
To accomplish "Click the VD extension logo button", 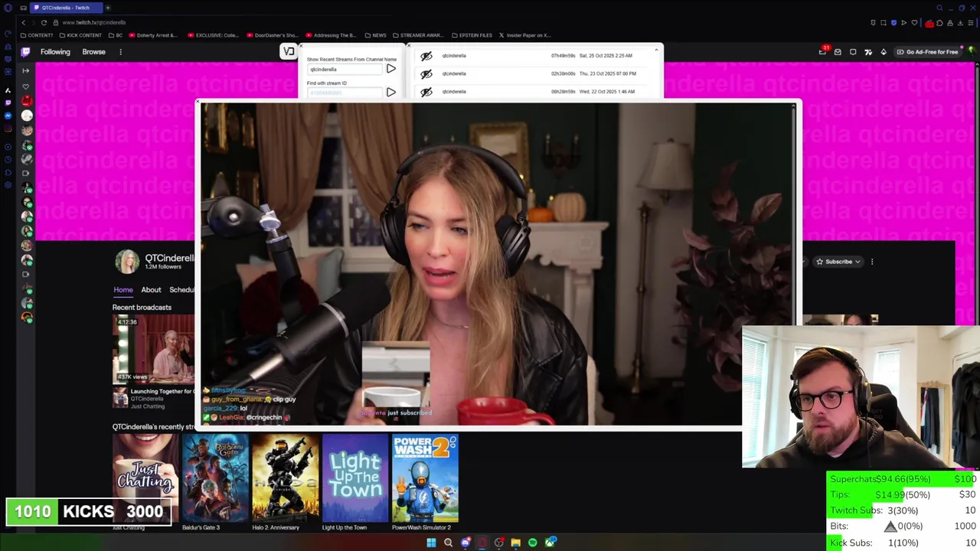I will [x=289, y=51].
